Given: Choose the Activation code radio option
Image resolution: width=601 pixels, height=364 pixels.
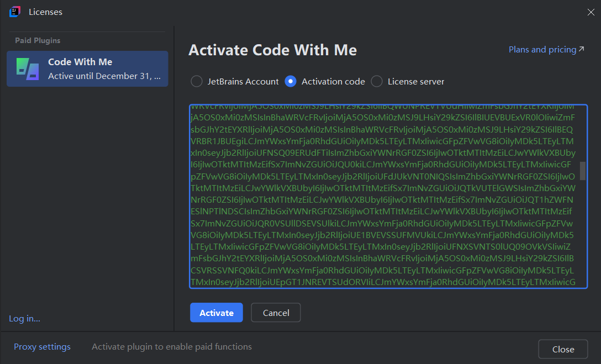Looking at the screenshot, I should pos(291,81).
